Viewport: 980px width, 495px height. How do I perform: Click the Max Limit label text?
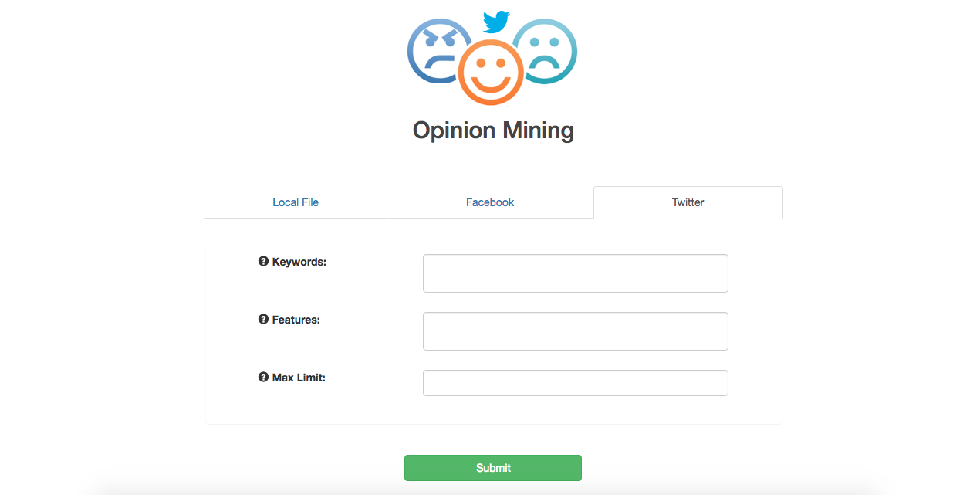click(299, 378)
